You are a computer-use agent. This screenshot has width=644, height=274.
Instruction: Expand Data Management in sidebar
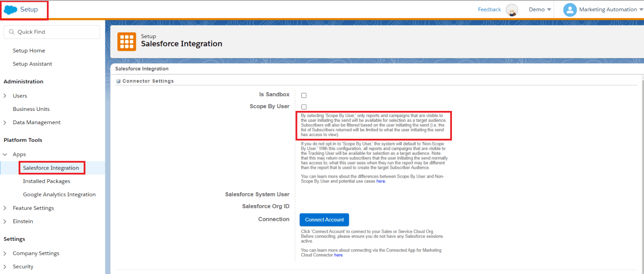click(5, 122)
